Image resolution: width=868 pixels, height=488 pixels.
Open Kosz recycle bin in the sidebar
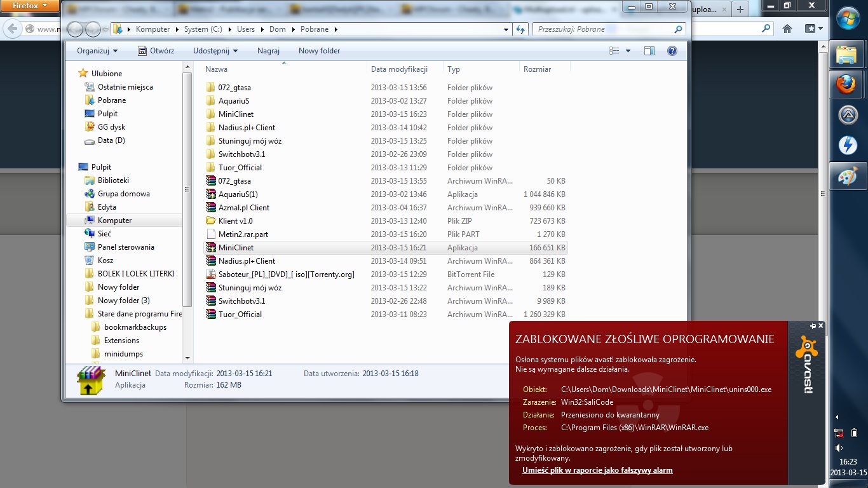[105, 261]
